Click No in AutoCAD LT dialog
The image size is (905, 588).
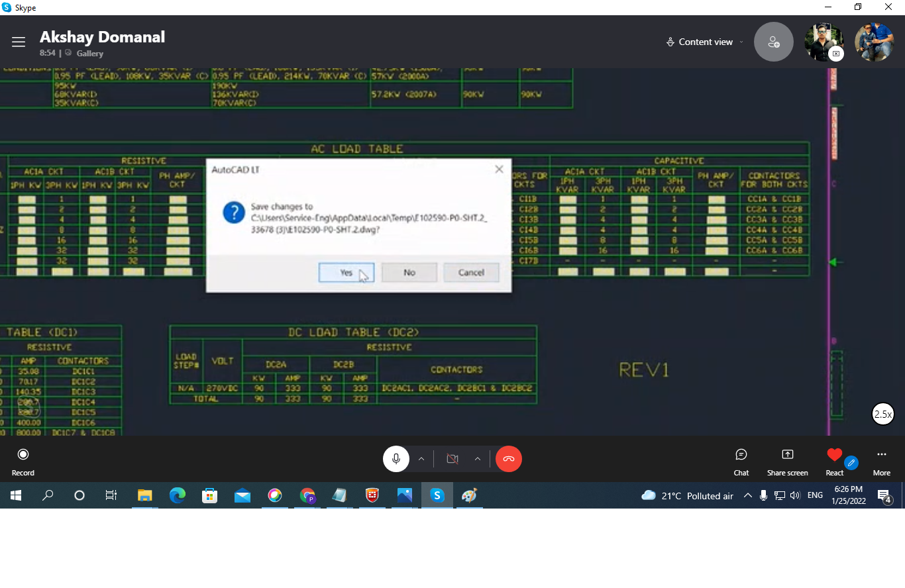(409, 273)
